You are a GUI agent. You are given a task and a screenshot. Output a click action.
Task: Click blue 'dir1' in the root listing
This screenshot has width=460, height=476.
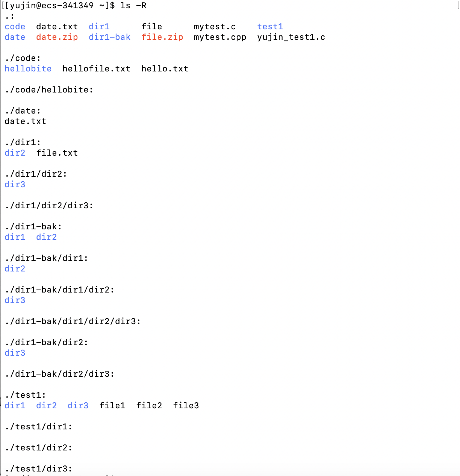click(99, 27)
